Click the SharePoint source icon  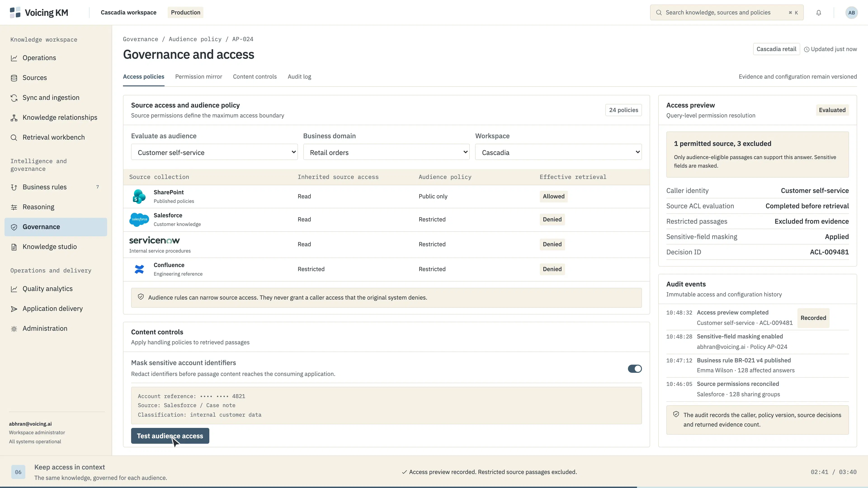[x=139, y=196]
